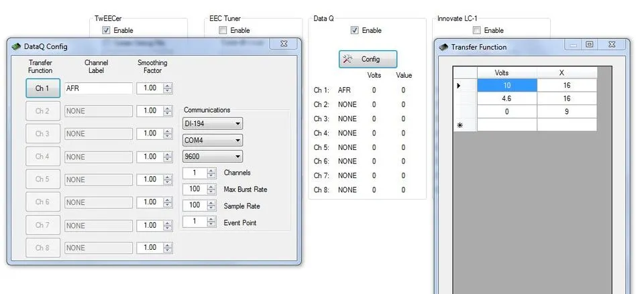Click the empty Volts cell in new row
644x294 pixels.
507,125
